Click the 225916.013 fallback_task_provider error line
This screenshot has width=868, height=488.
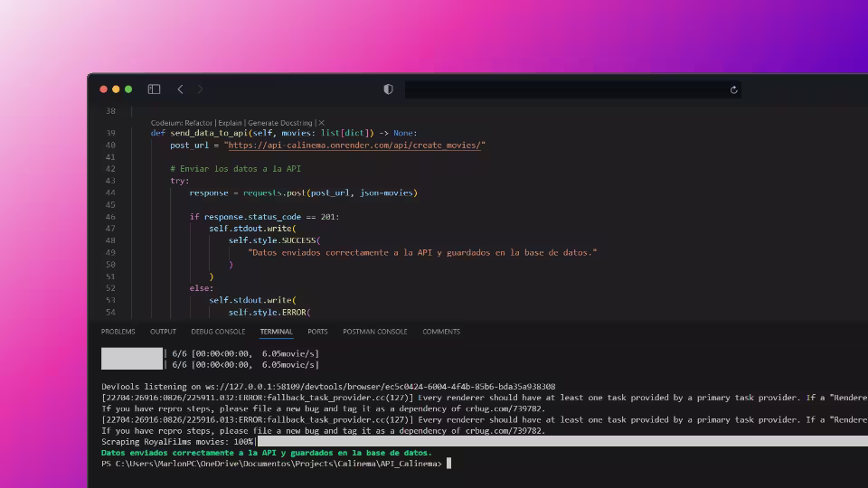point(485,419)
